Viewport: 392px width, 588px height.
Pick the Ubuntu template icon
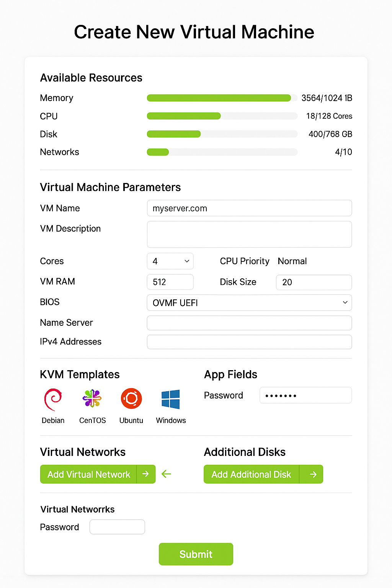point(131,399)
